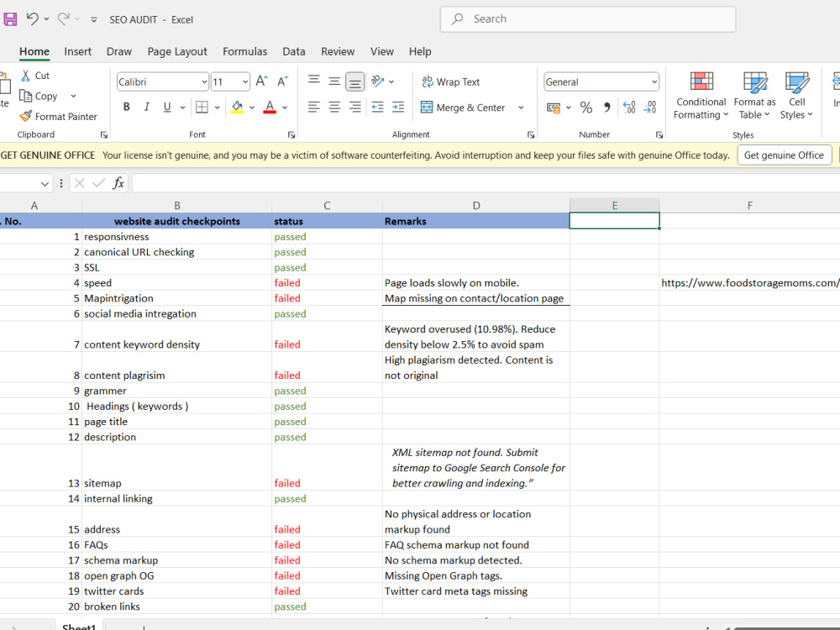Viewport: 840px width, 630px height.
Task: Toggle Underline formatting
Action: pyautogui.click(x=166, y=108)
